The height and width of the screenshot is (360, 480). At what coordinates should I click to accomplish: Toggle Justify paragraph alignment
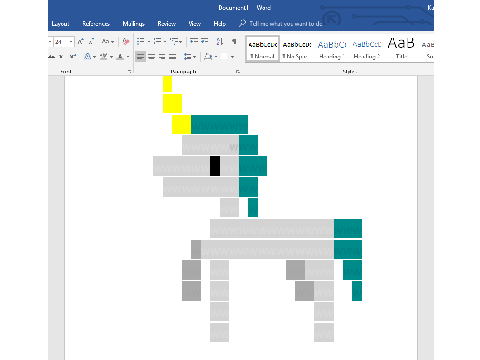(x=173, y=56)
